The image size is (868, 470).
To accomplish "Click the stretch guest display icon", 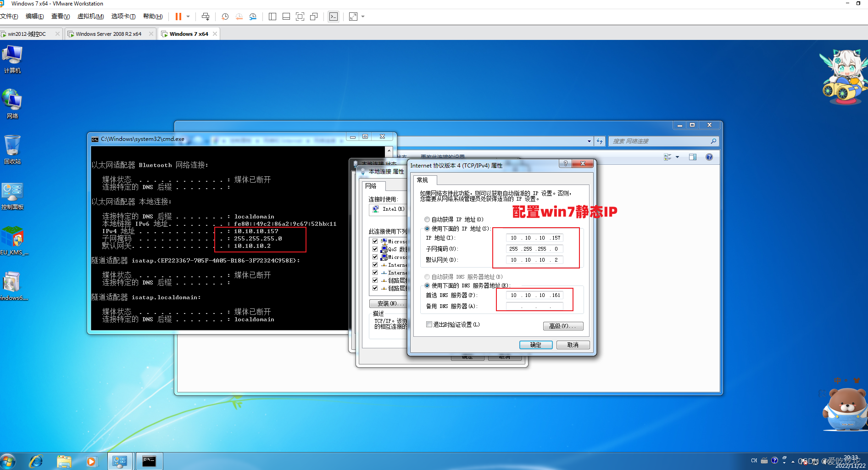I will pyautogui.click(x=353, y=17).
